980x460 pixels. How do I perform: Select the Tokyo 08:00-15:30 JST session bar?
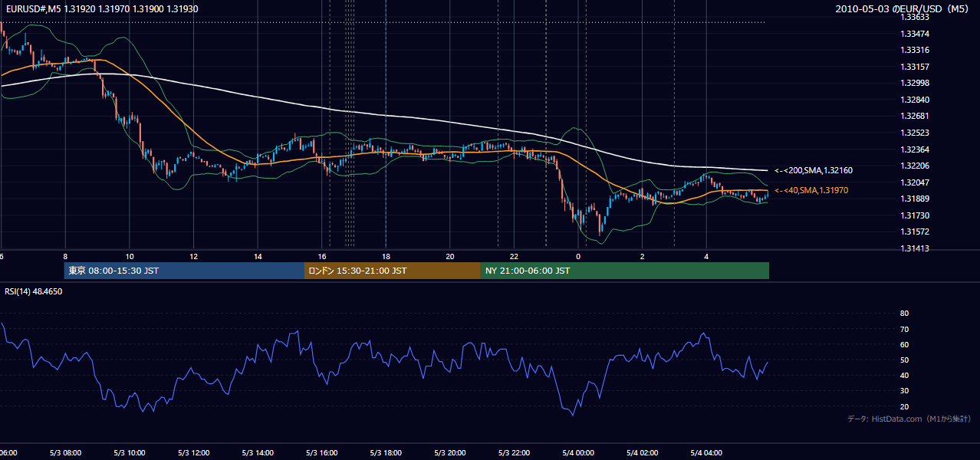click(x=184, y=271)
